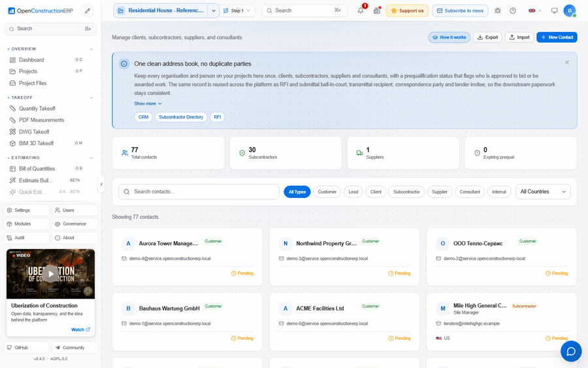Screen dimensions: 588x368
Task: Focus the sidebar Search field
Action: (x=50, y=29)
